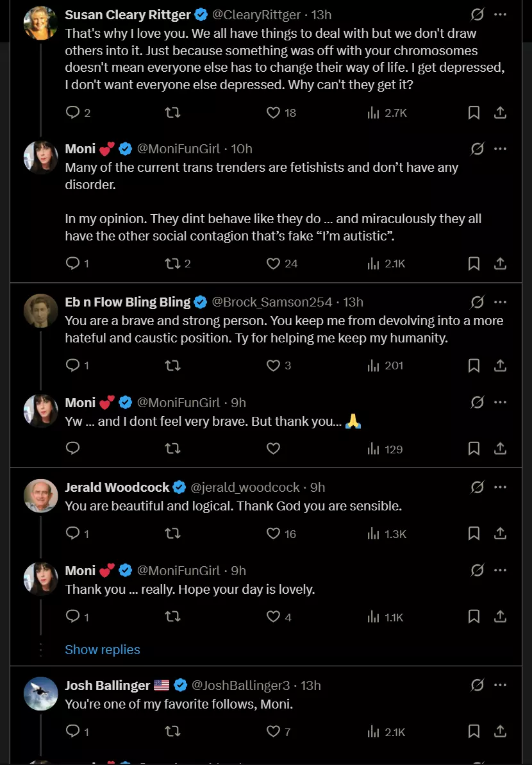Image resolution: width=532 pixels, height=765 pixels.
Task: Click Grok icon on Jerald Woodcock's tweet
Action: click(x=477, y=487)
